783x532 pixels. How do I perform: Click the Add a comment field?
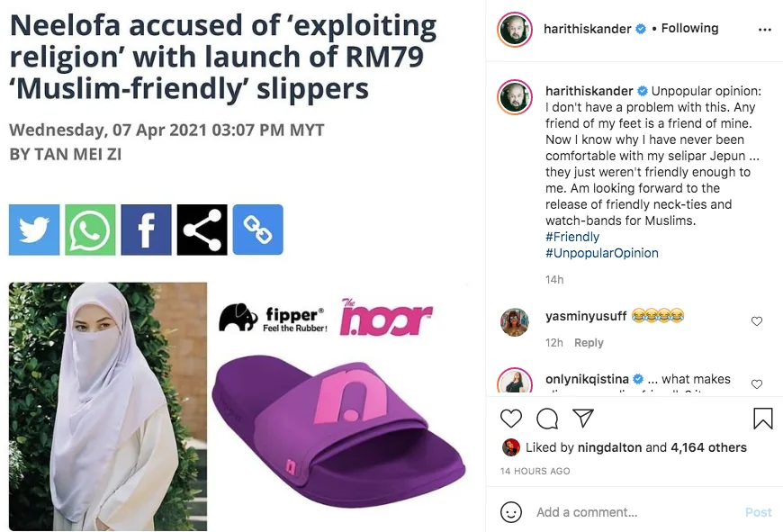click(630, 512)
